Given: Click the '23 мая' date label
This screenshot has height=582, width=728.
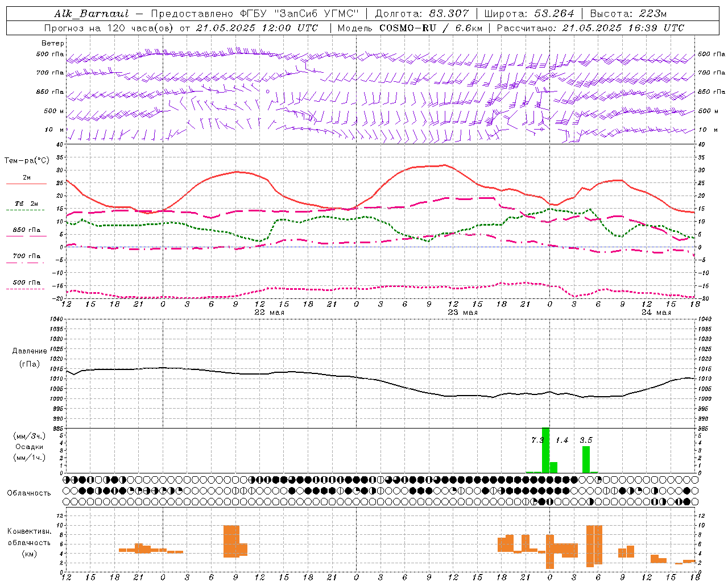Looking at the screenshot, I should 462,313.
